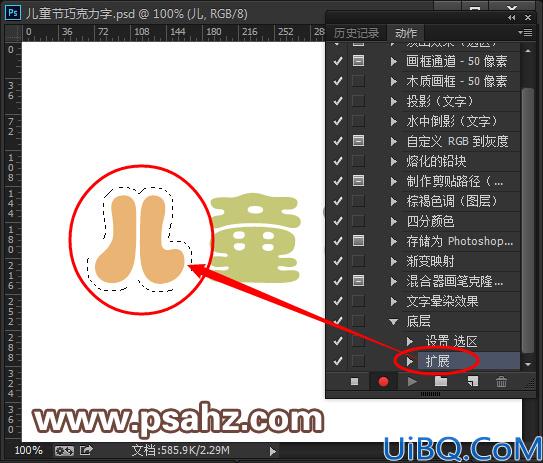The image size is (543, 463).
Task: Expand the 熔化的铅块 action
Action: click(393, 162)
